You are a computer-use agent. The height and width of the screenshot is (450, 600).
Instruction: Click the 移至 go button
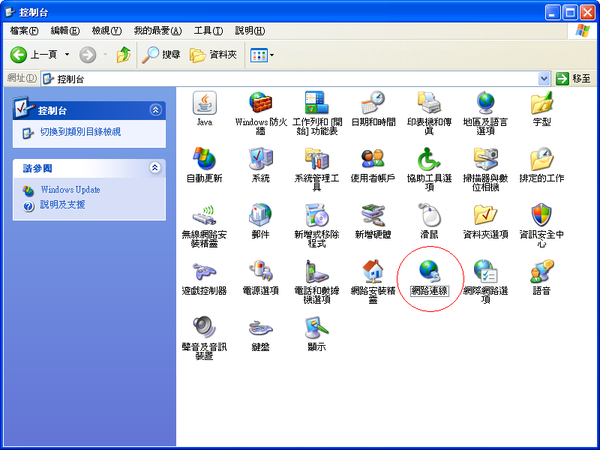pos(573,79)
